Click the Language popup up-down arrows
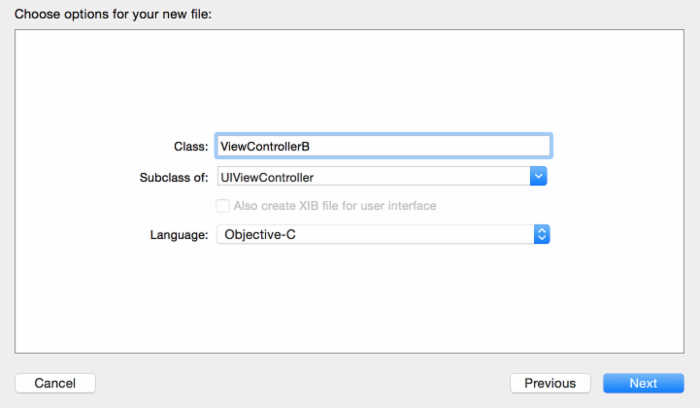Screen dimensions: 700x408 tap(542, 234)
